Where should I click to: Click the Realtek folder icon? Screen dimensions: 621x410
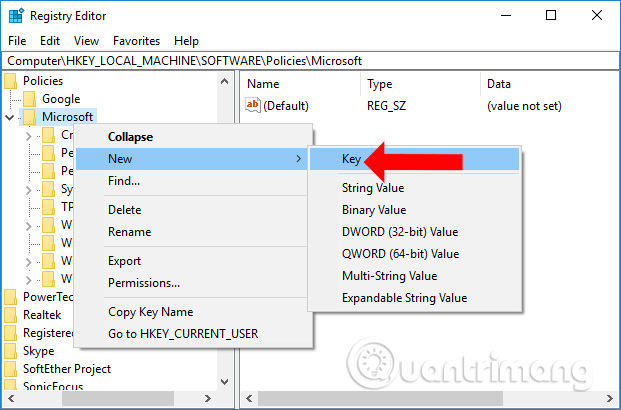(x=11, y=315)
